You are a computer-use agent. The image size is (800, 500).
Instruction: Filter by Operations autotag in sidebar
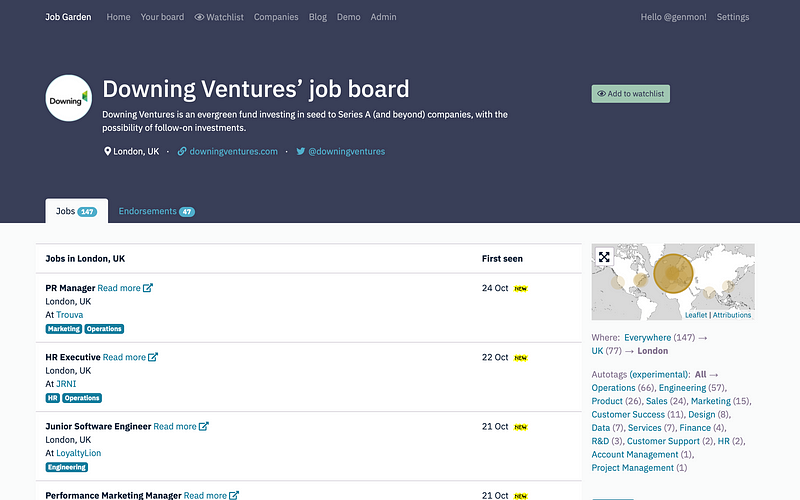(613, 388)
